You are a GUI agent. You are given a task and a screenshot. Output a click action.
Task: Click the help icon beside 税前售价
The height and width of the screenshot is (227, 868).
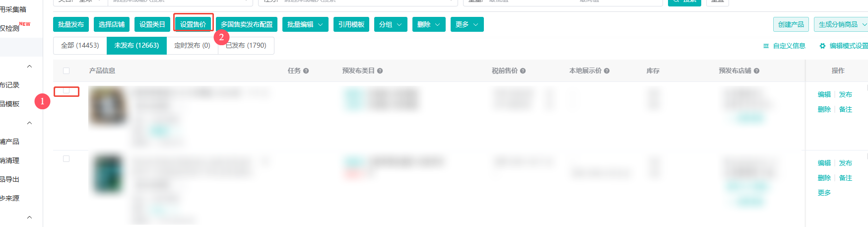tap(523, 71)
